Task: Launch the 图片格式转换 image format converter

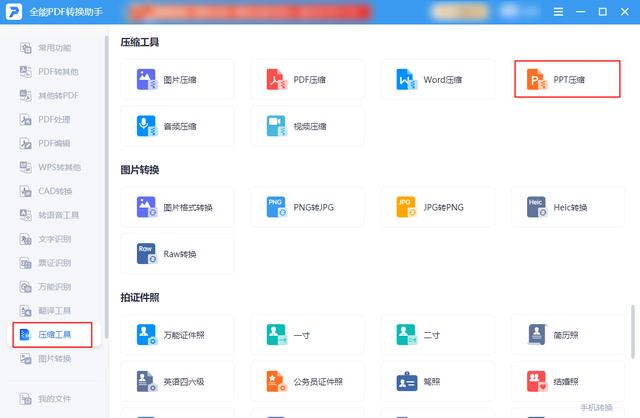Action: (178, 207)
